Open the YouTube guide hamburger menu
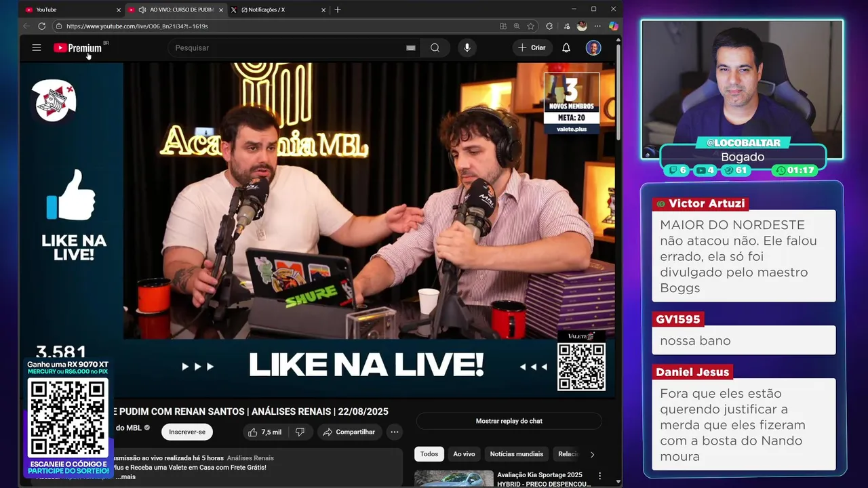Viewport: 868px width, 488px height. click(37, 47)
